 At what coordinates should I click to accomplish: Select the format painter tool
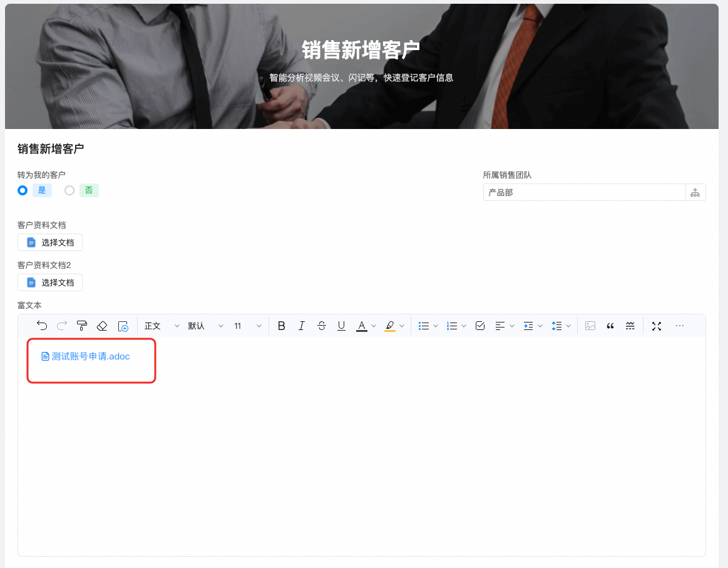point(81,326)
